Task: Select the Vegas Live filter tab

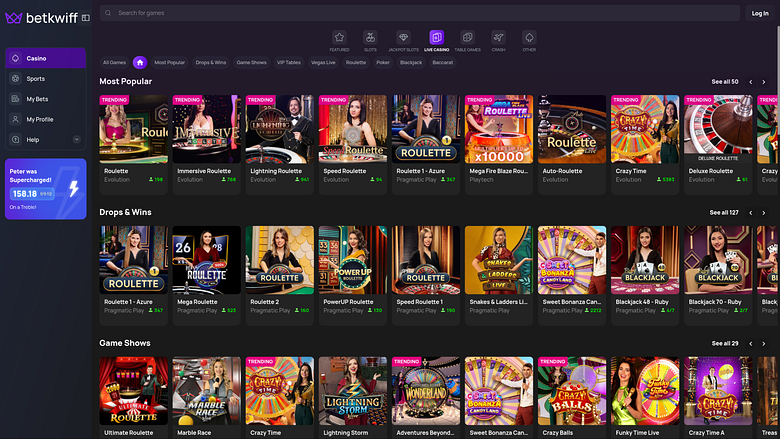Action: (x=323, y=63)
